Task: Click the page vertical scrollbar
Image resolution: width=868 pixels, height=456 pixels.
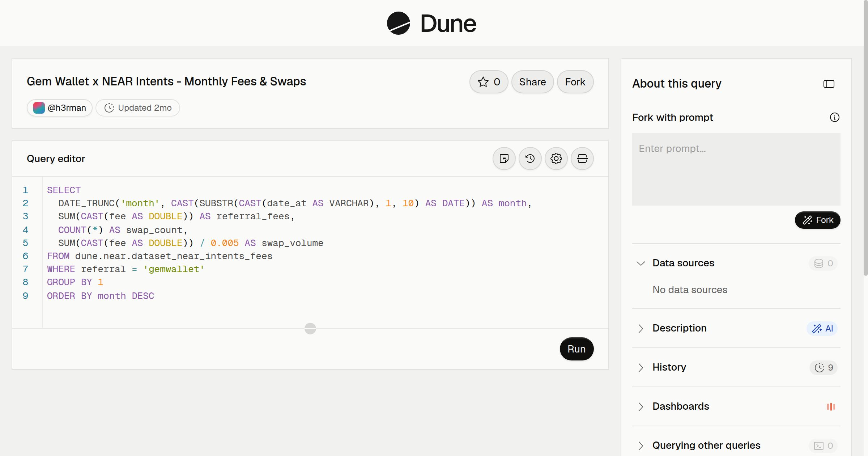Action: click(866, 138)
